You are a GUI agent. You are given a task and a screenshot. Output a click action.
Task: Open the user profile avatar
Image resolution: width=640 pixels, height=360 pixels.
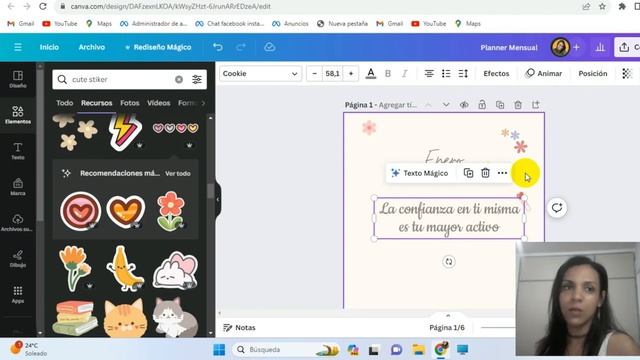(560, 47)
